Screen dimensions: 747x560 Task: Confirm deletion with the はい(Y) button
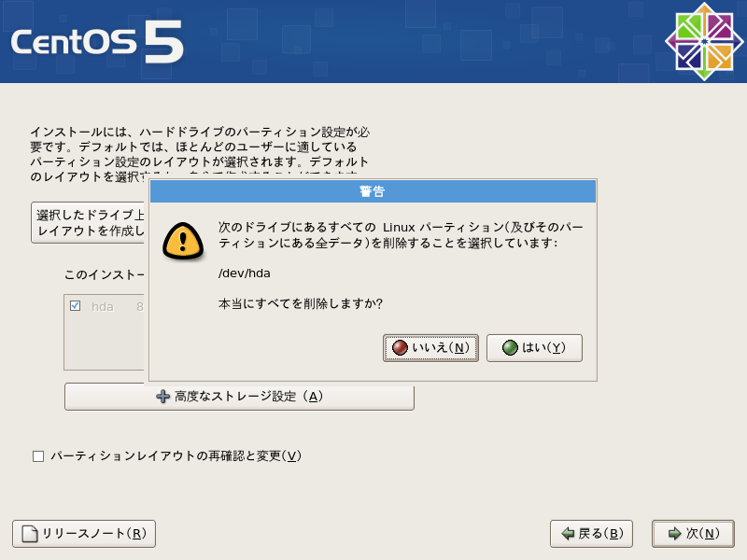pyautogui.click(x=534, y=348)
